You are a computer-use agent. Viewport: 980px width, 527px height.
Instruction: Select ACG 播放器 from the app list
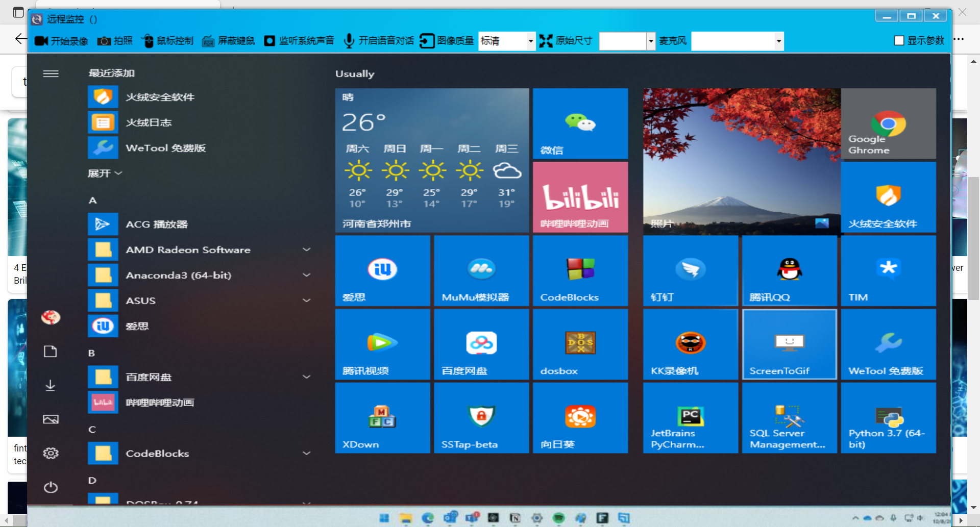click(x=156, y=224)
